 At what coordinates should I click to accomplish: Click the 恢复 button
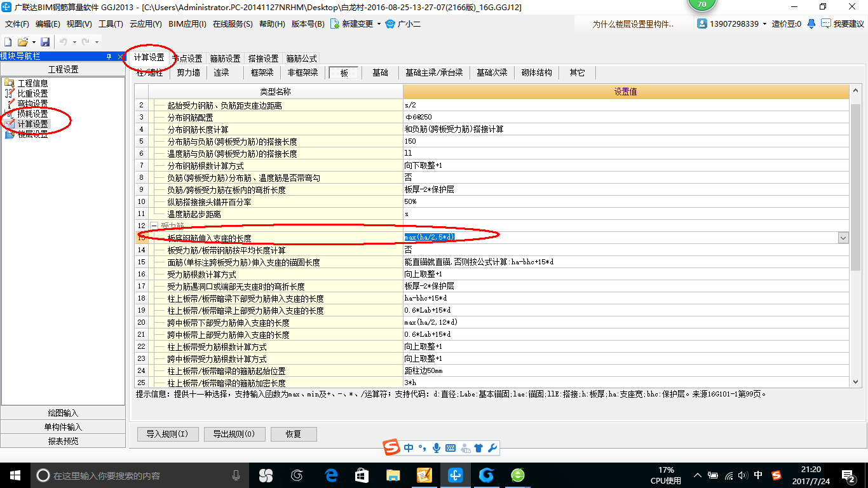(x=294, y=435)
